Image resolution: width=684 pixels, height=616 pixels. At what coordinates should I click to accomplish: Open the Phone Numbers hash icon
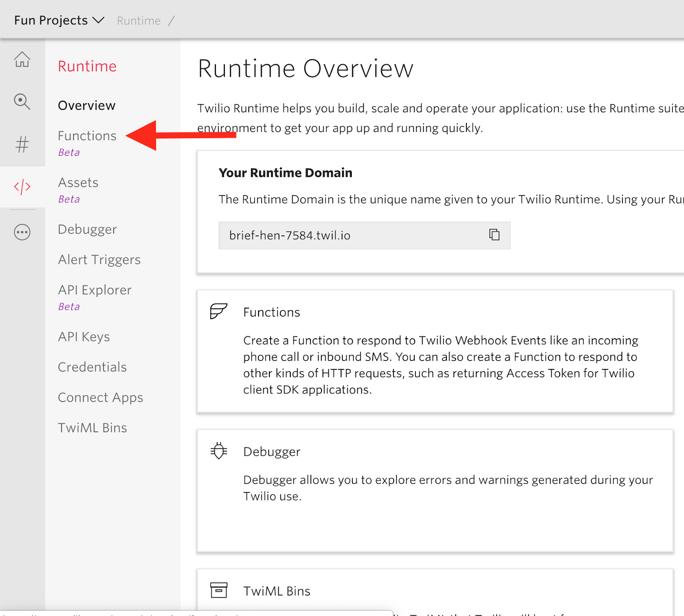[x=22, y=144]
